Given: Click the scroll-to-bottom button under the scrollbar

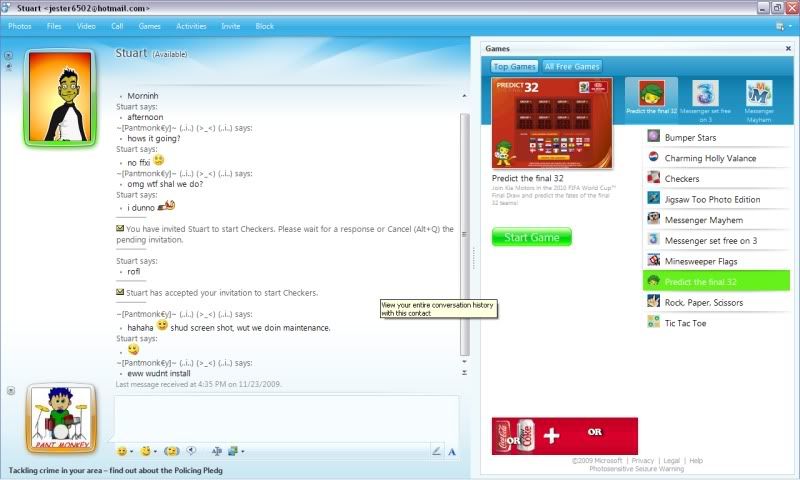Looking at the screenshot, I should click(464, 373).
